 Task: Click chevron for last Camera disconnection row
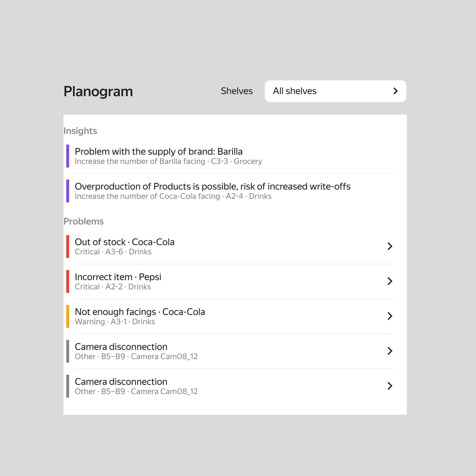(390, 386)
